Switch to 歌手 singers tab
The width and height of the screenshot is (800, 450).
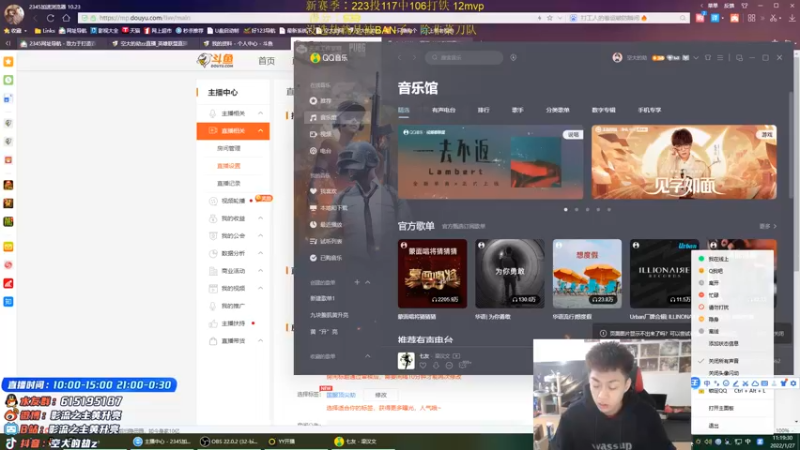click(x=517, y=110)
